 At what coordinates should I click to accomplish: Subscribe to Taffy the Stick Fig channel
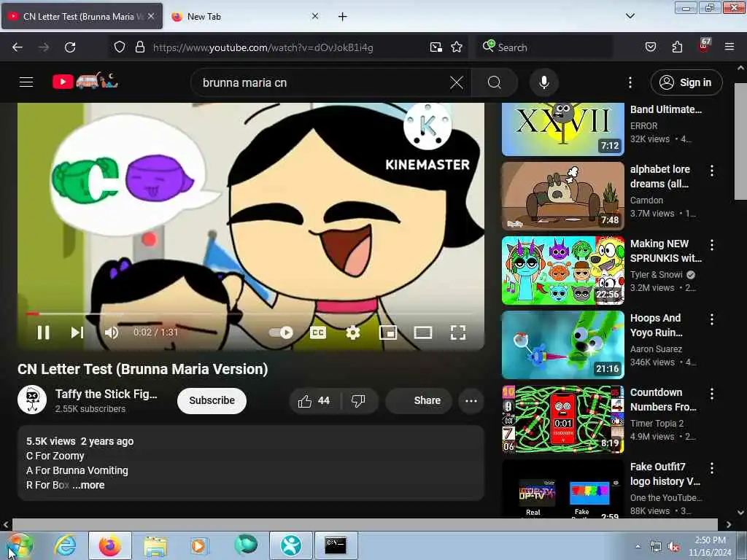212,400
